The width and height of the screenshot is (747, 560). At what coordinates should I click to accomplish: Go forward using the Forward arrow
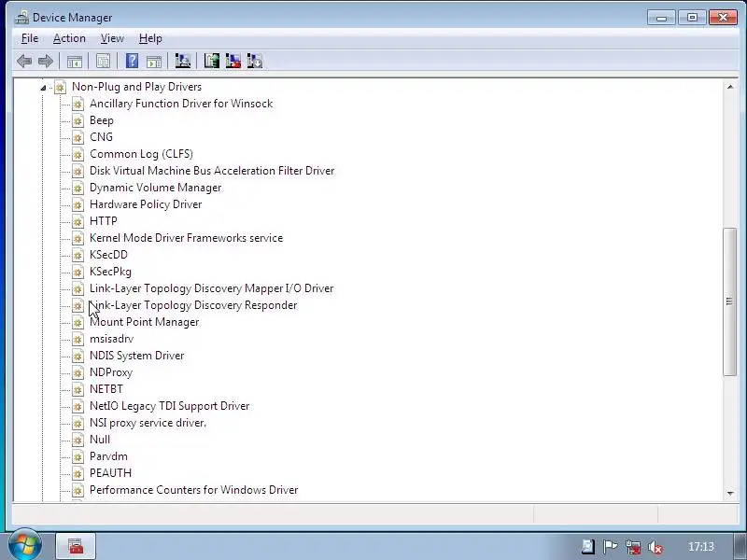coord(45,61)
